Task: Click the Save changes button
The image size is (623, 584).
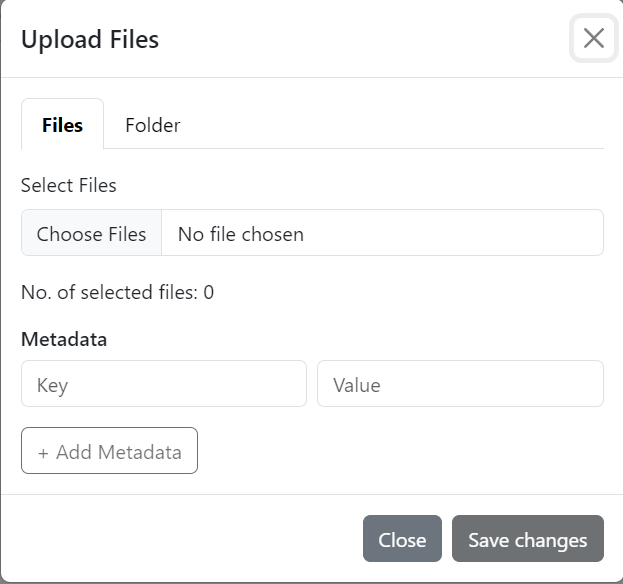Action: (x=527, y=539)
